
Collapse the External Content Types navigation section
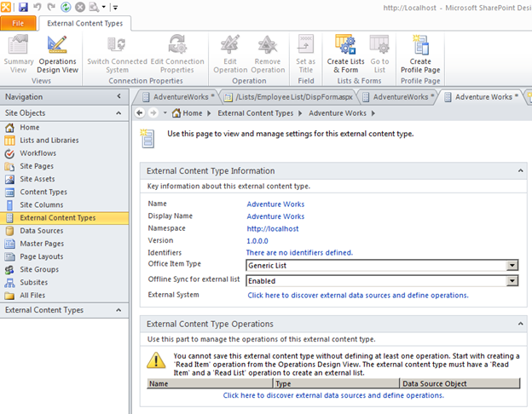(x=119, y=310)
